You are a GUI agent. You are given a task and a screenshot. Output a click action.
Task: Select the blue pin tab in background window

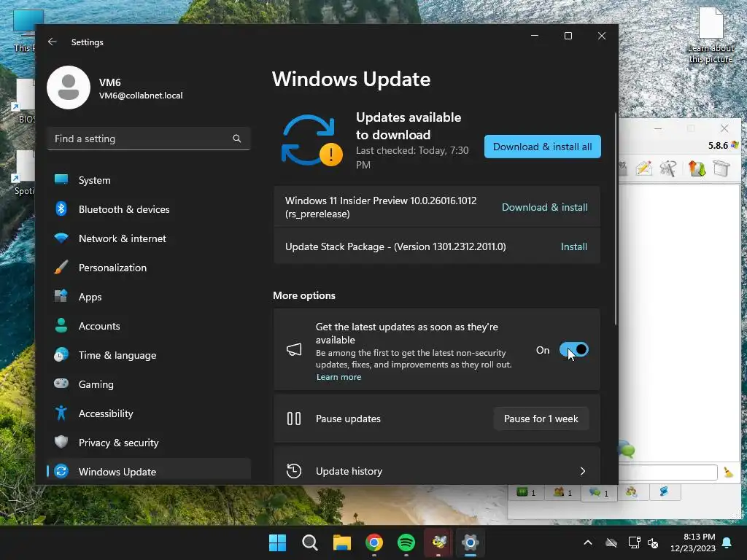[664, 492]
